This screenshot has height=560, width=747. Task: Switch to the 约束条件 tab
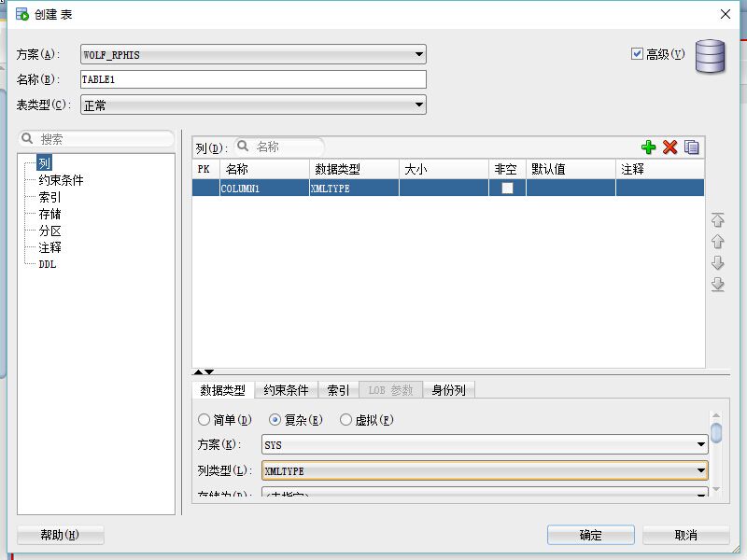(x=286, y=390)
